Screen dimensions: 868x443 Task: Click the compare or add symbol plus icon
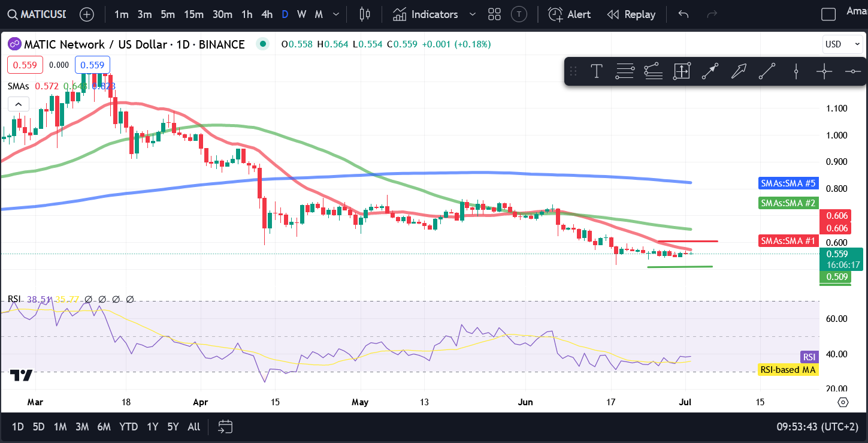87,14
